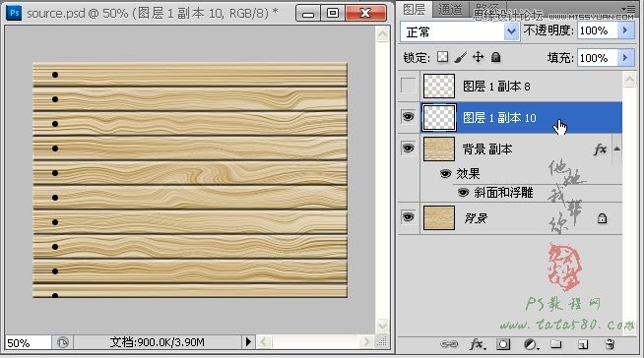
Task: Create new layer icon
Action: click(x=583, y=344)
